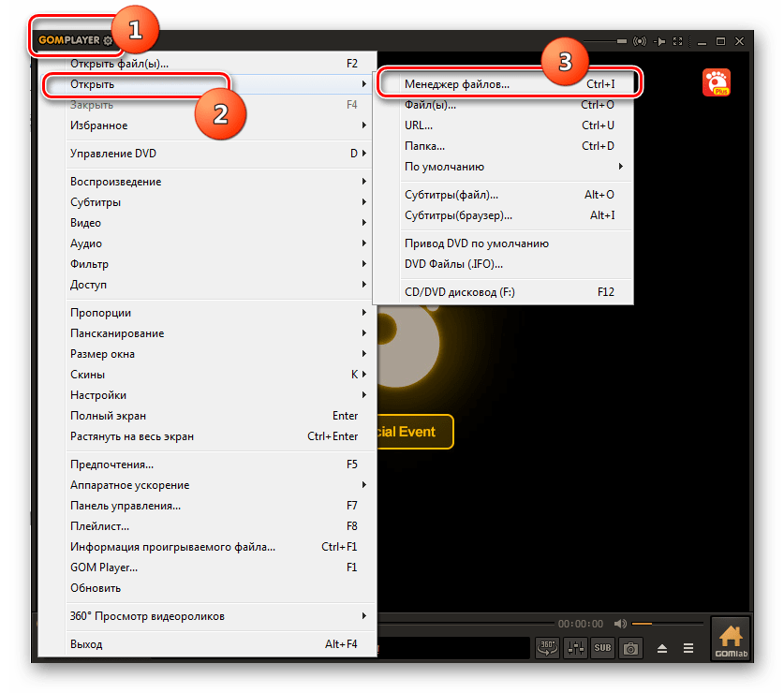Open the equalizer control panel icon
784x693 pixels.
pyautogui.click(x=575, y=648)
